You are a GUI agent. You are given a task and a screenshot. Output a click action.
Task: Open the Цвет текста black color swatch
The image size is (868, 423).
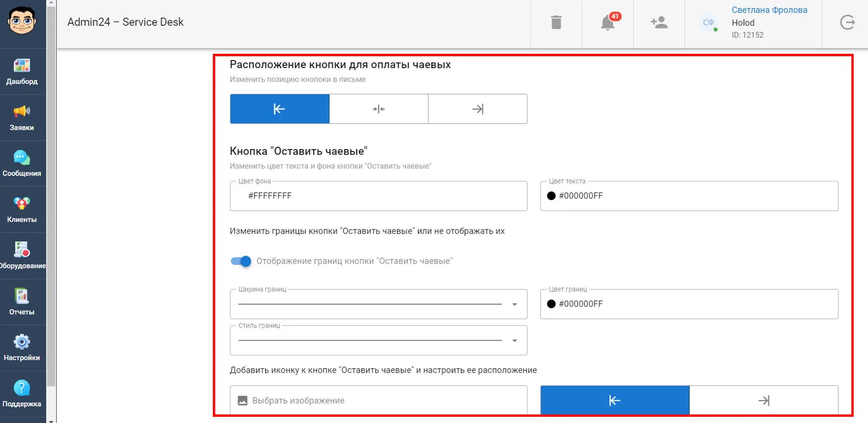click(551, 196)
